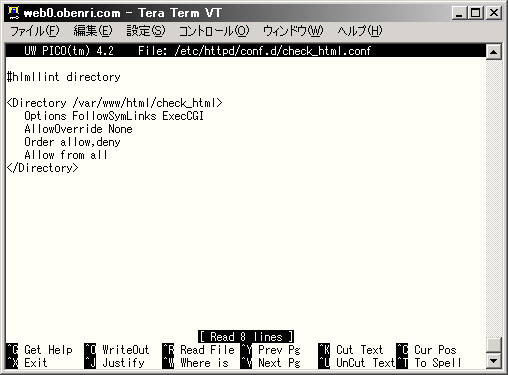Click the 'Exit' shortcut label
Viewport: 508px width, 375px height.
point(36,363)
